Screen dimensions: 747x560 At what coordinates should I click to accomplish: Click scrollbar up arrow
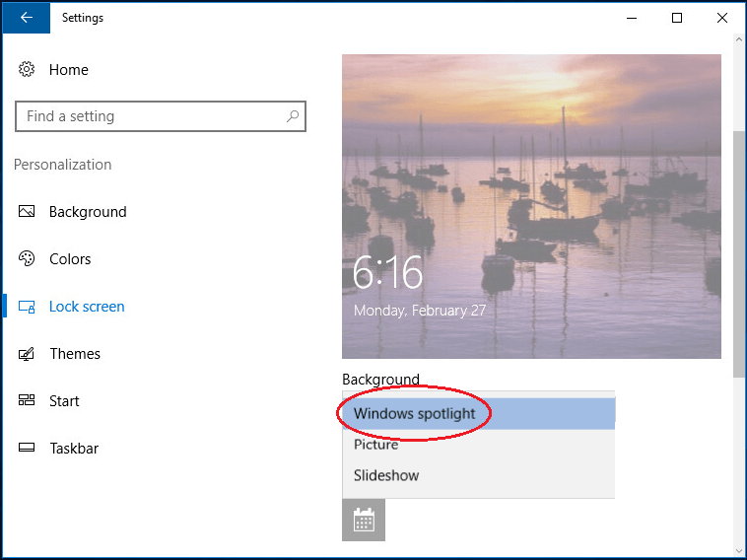[x=739, y=40]
